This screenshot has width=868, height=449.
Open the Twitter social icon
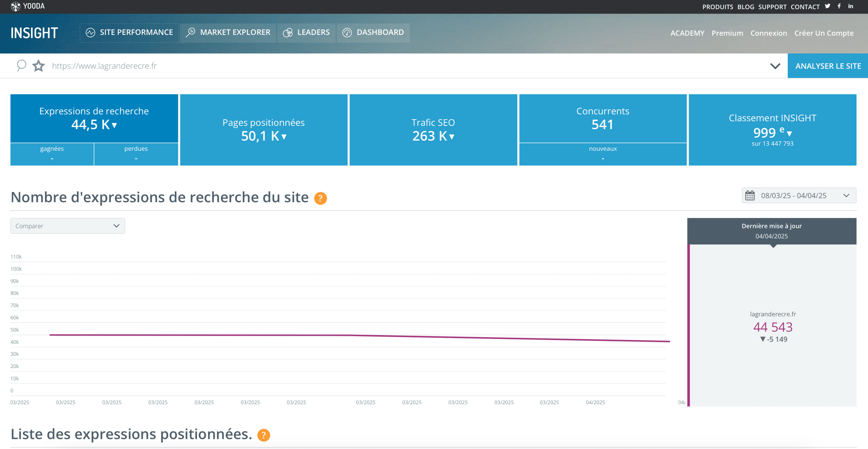click(x=828, y=6)
